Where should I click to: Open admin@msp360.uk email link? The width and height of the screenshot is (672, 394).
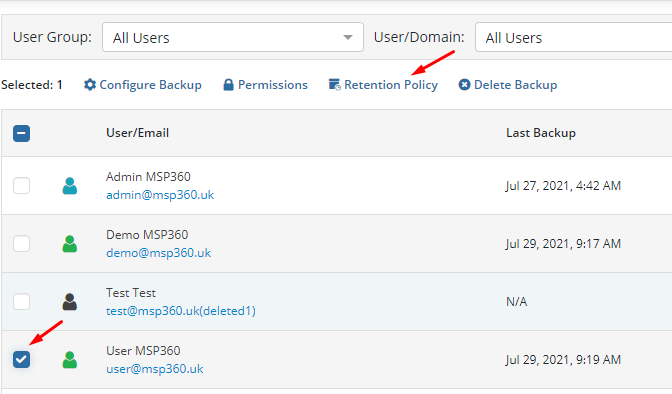pyautogui.click(x=160, y=195)
